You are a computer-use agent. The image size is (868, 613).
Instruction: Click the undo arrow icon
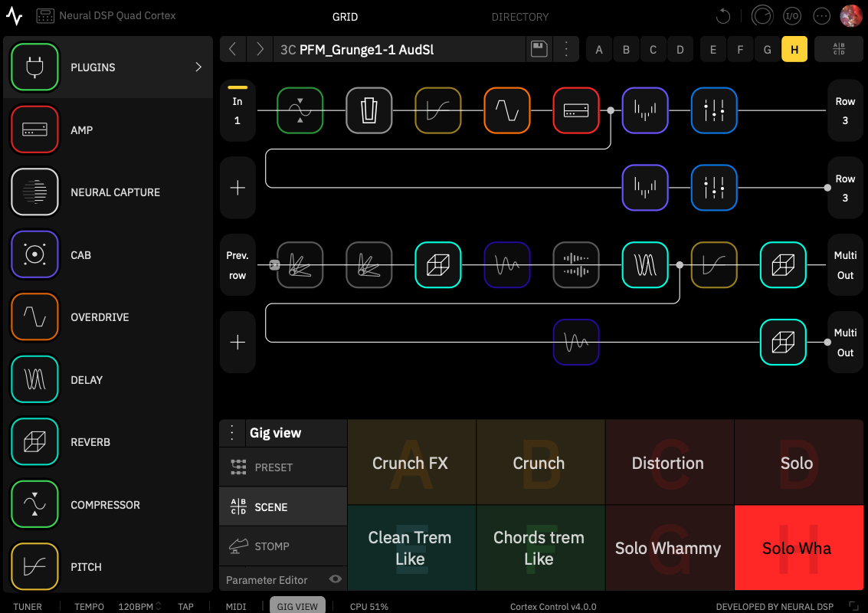(723, 16)
